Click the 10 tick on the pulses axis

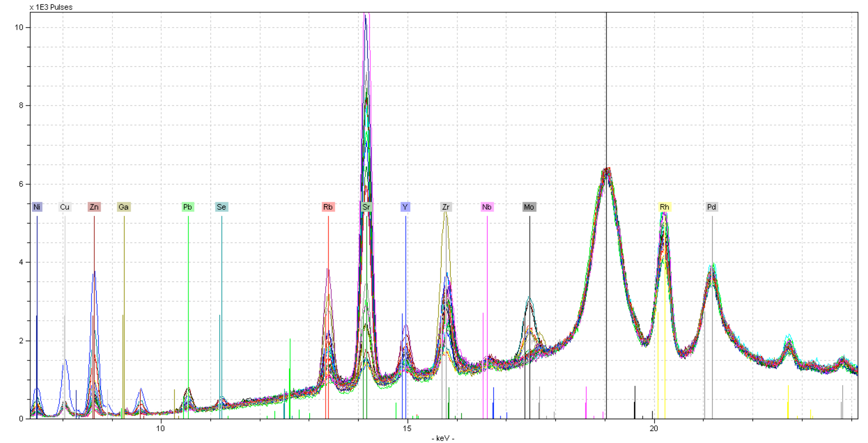coord(19,28)
